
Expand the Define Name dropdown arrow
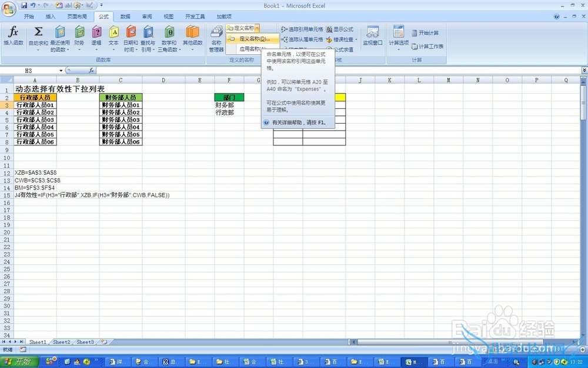click(257, 28)
